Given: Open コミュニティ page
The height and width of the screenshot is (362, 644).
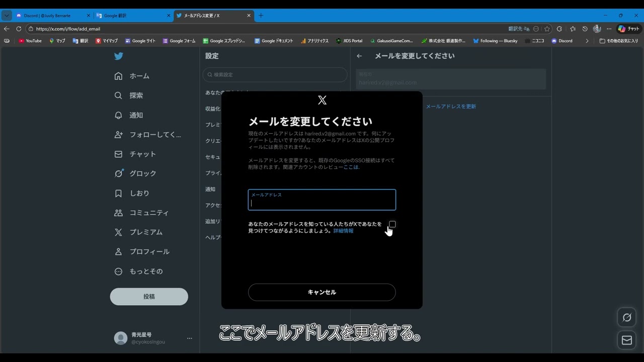Looking at the screenshot, I should (141, 213).
